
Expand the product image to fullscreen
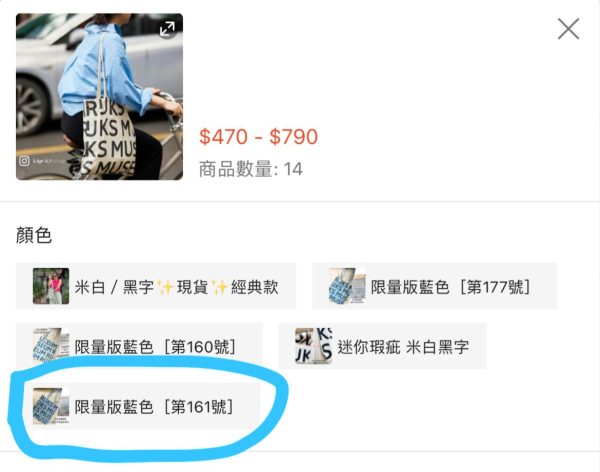pyautogui.click(x=167, y=28)
